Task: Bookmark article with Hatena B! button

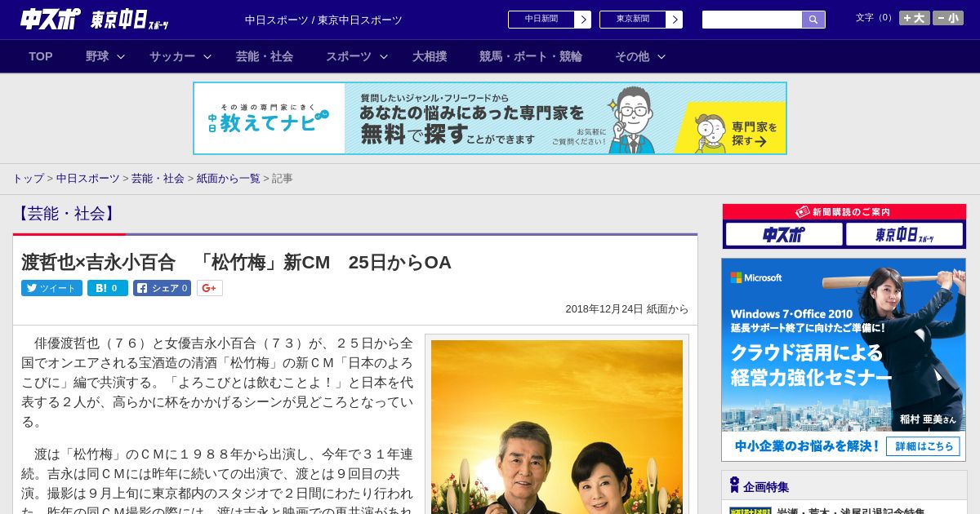Action: tap(108, 288)
